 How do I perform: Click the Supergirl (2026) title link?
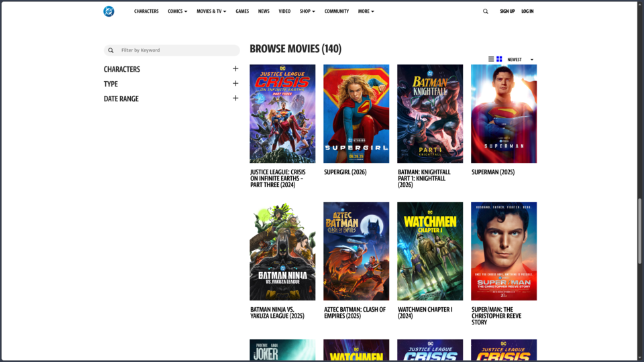coord(345,172)
